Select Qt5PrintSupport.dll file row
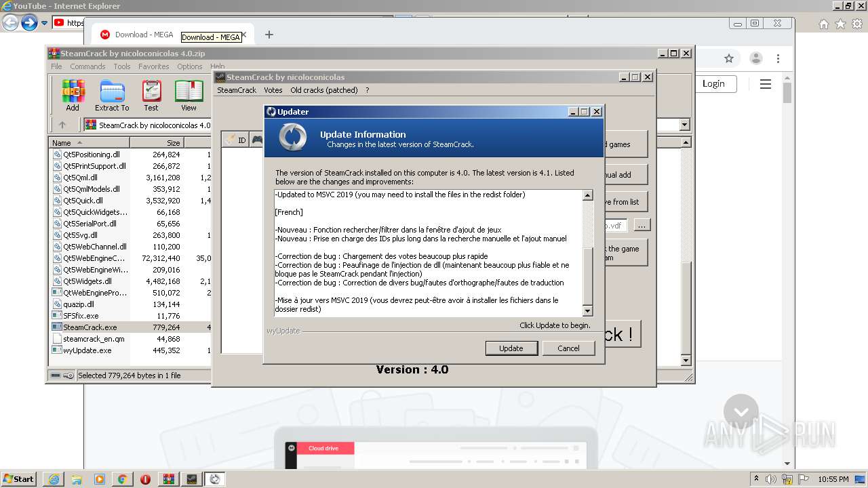This screenshot has height=488, width=868. pyautogui.click(x=131, y=166)
